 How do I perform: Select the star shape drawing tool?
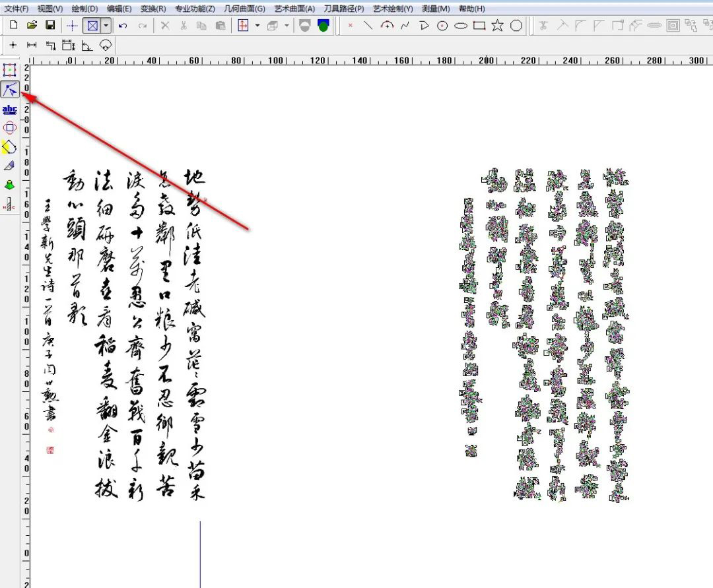(x=497, y=26)
